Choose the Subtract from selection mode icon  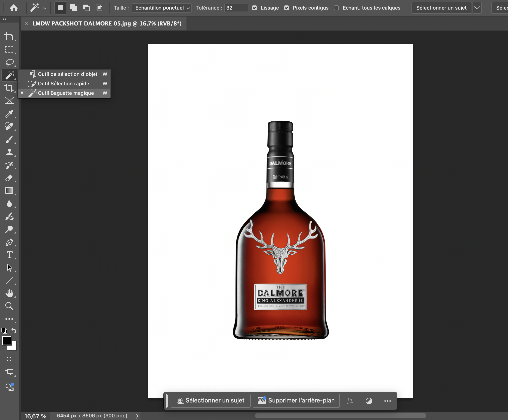(x=86, y=8)
